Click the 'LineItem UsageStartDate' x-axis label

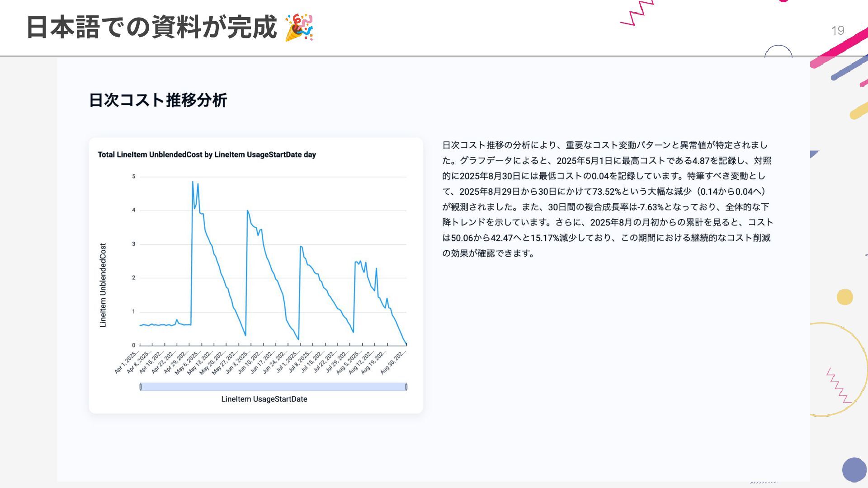tap(264, 399)
